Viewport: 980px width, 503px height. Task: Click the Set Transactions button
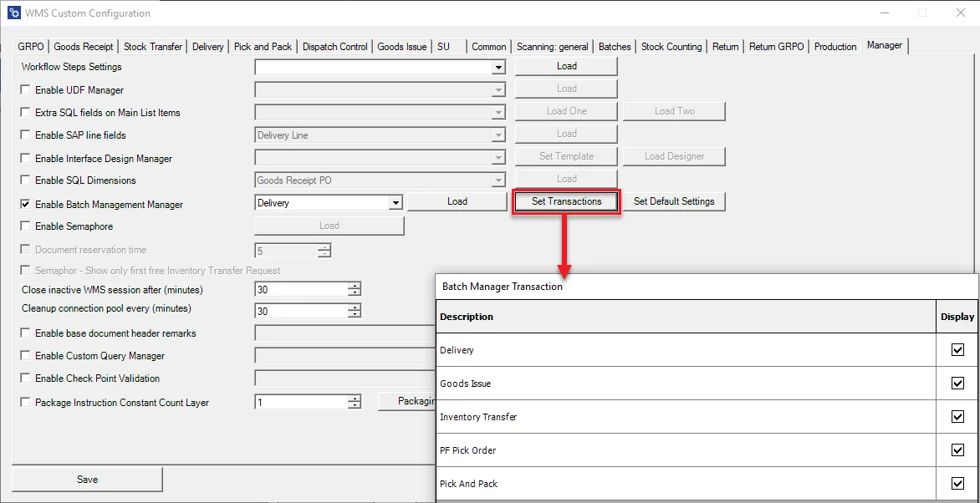click(566, 201)
